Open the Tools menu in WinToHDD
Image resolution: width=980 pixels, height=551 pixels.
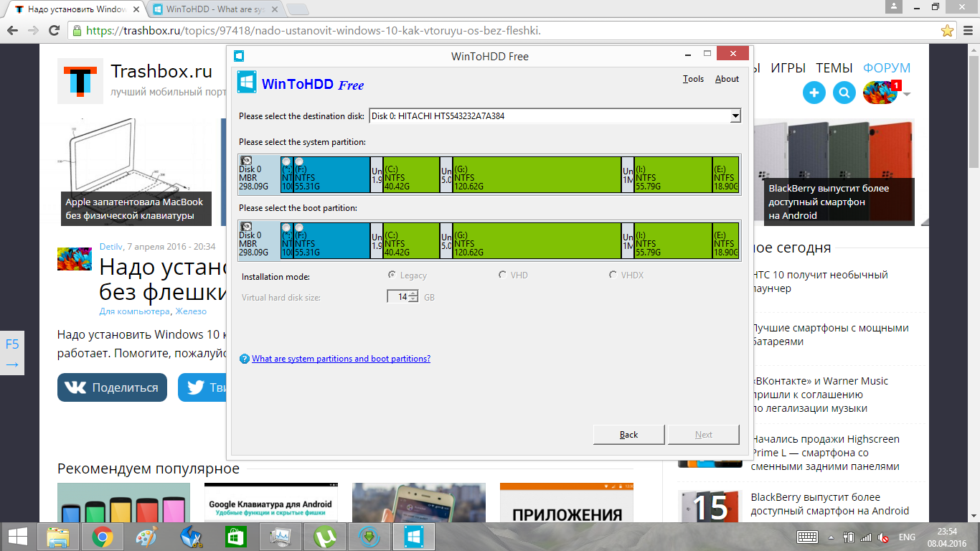coord(693,79)
